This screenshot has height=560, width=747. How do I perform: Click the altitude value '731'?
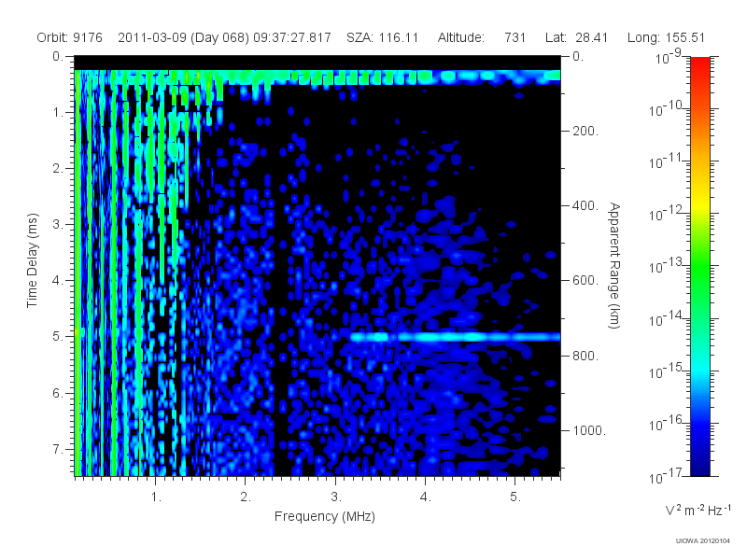point(515,37)
